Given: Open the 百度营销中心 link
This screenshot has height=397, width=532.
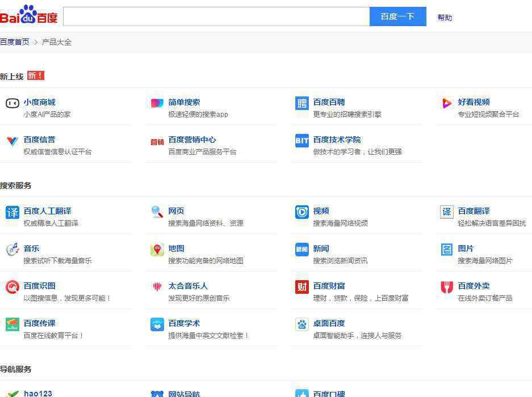Looking at the screenshot, I should pos(192,140).
